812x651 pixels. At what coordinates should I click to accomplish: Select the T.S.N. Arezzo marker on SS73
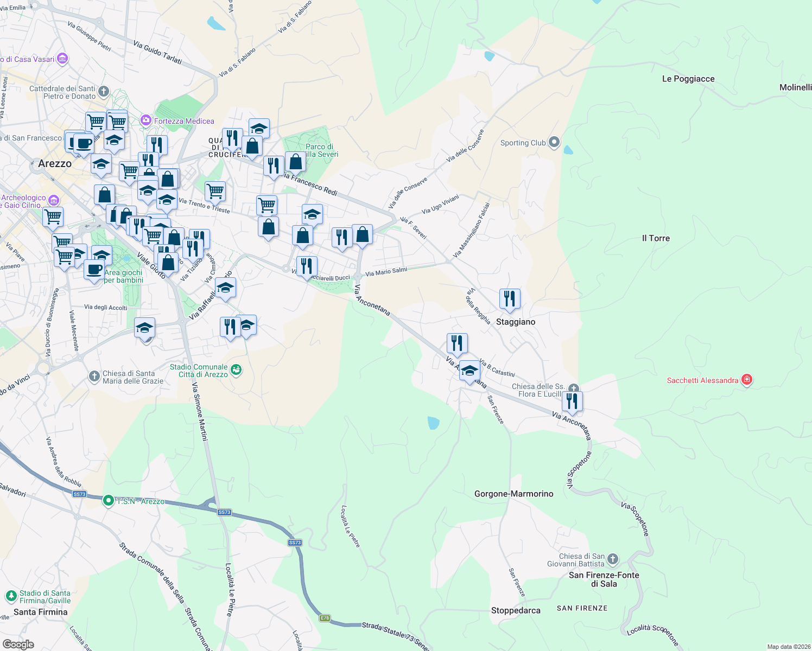pyautogui.click(x=108, y=500)
